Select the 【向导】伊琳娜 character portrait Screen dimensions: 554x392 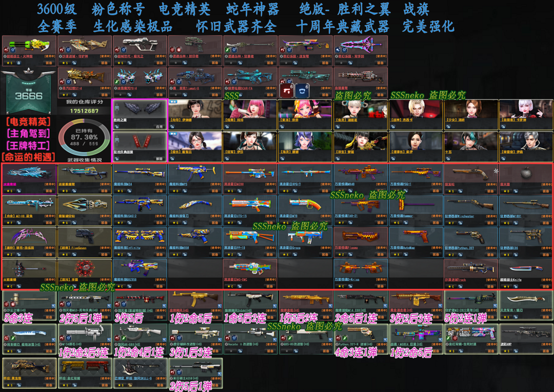[x=195, y=109]
